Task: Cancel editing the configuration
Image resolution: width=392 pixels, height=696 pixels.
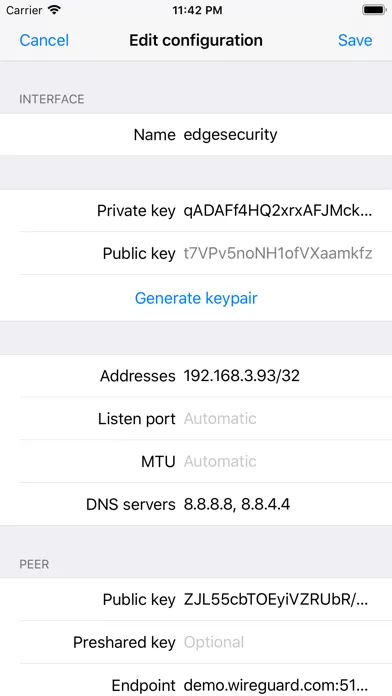Action: point(44,40)
